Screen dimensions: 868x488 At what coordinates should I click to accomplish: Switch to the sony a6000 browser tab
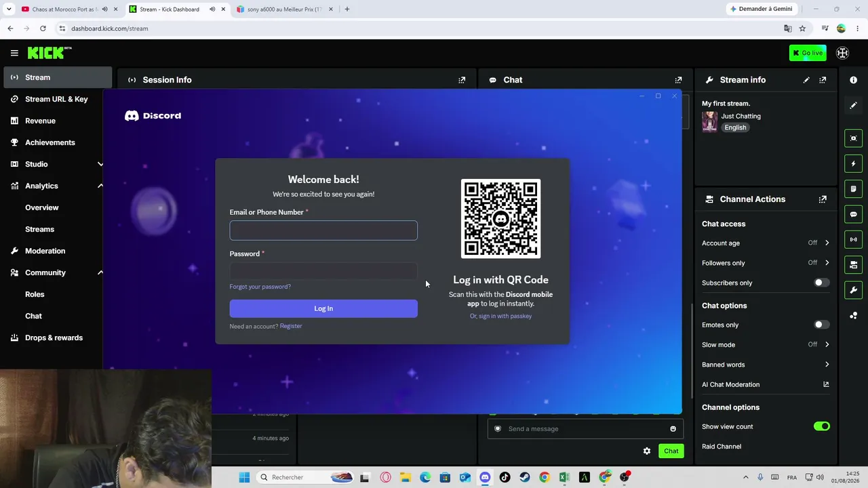(283, 9)
